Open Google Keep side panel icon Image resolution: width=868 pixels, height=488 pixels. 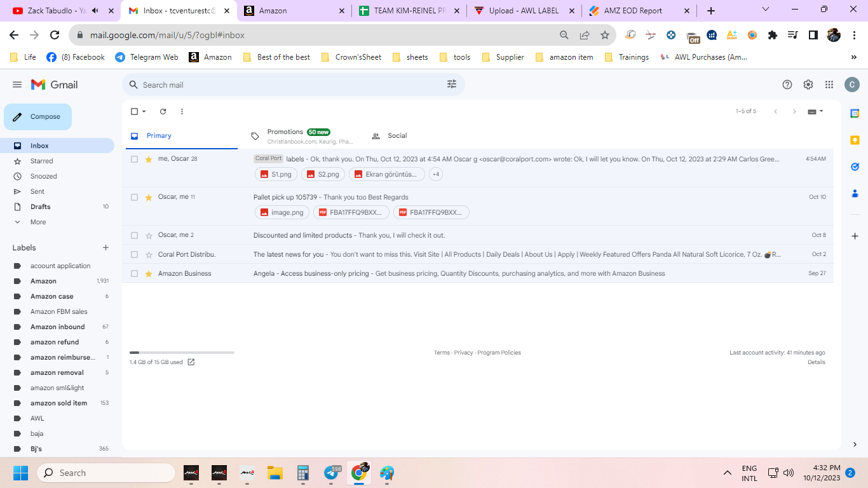point(855,140)
